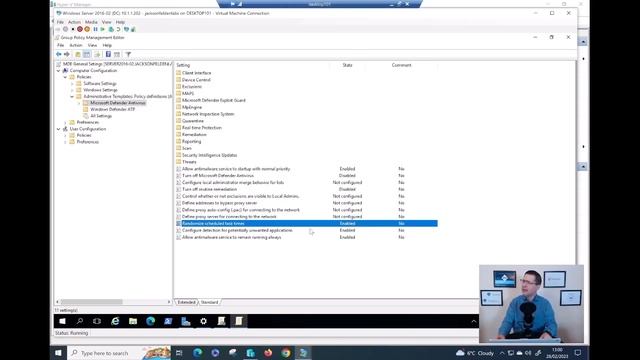
Task: Click the host Windows Start button
Action: [58, 353]
